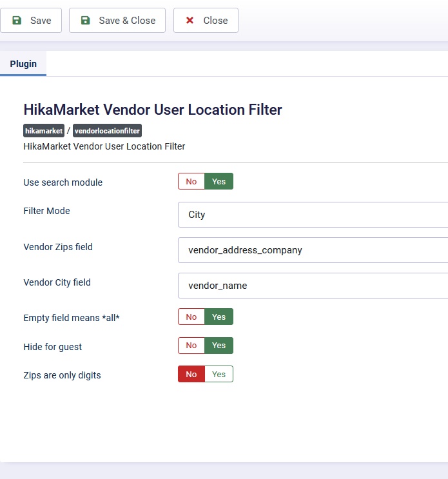Click the hikamarket folder badge
The image size is (448, 479).
[x=44, y=131]
